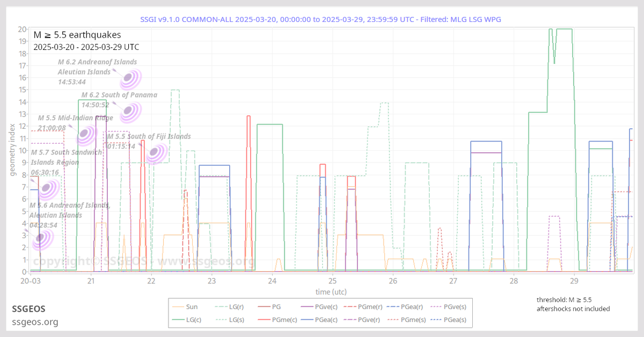The height and width of the screenshot is (337, 644).
Task: Click the '20-03' x-axis tick label
Action: click(31, 281)
